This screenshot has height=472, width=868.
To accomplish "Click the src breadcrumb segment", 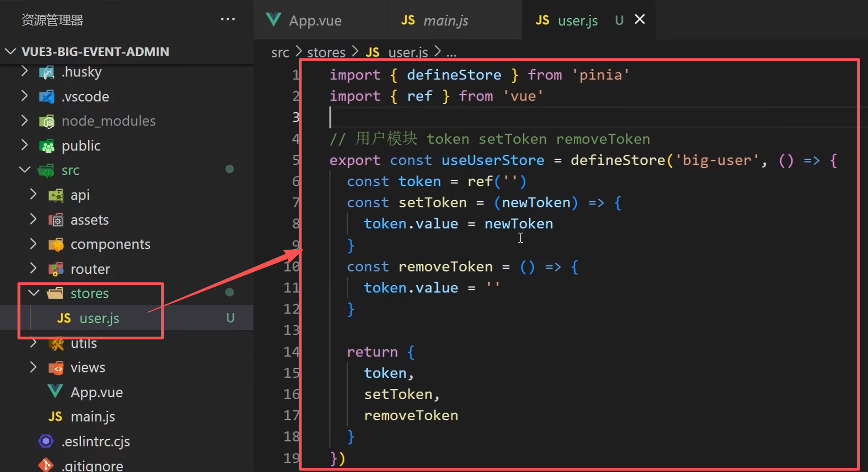I will tap(280, 52).
